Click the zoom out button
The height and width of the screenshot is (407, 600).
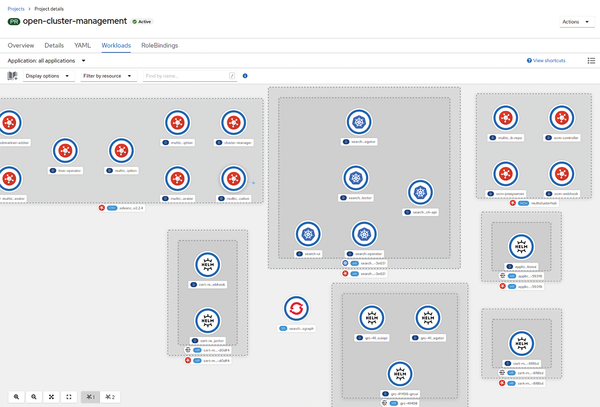pyautogui.click(x=34, y=397)
